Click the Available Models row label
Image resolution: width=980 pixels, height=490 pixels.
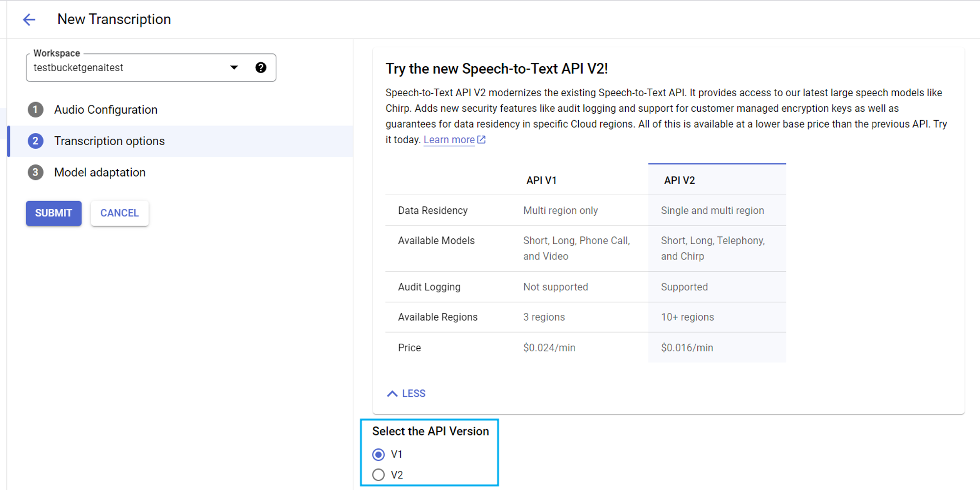click(x=436, y=241)
